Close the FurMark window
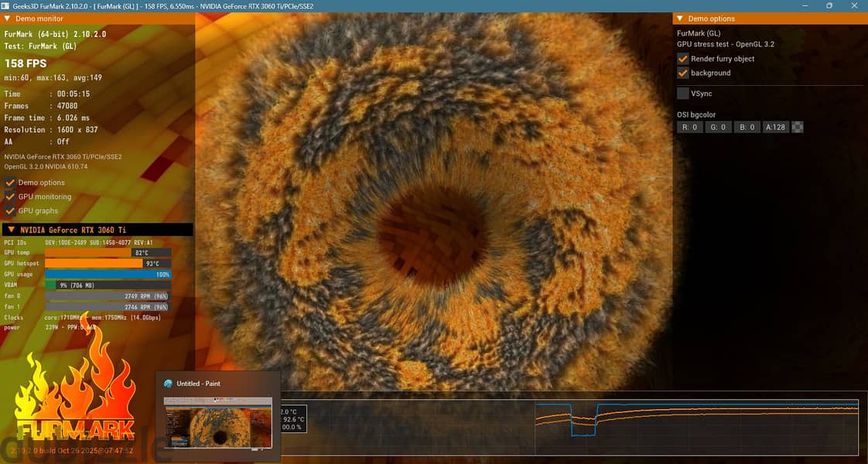 pyautogui.click(x=854, y=6)
